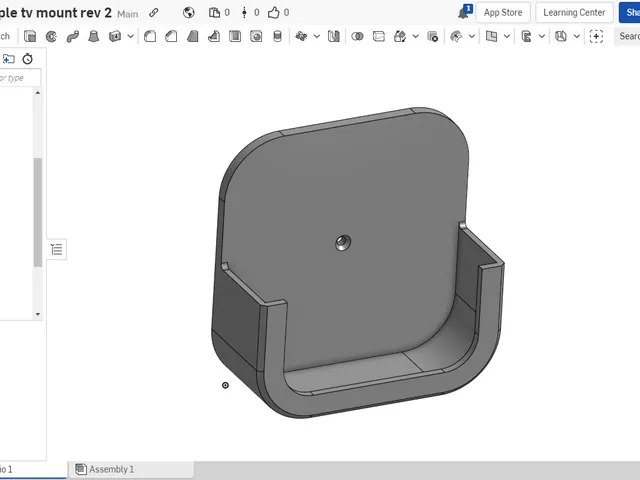This screenshot has height=480, width=640.
Task: Click the document link icon
Action: point(153,13)
